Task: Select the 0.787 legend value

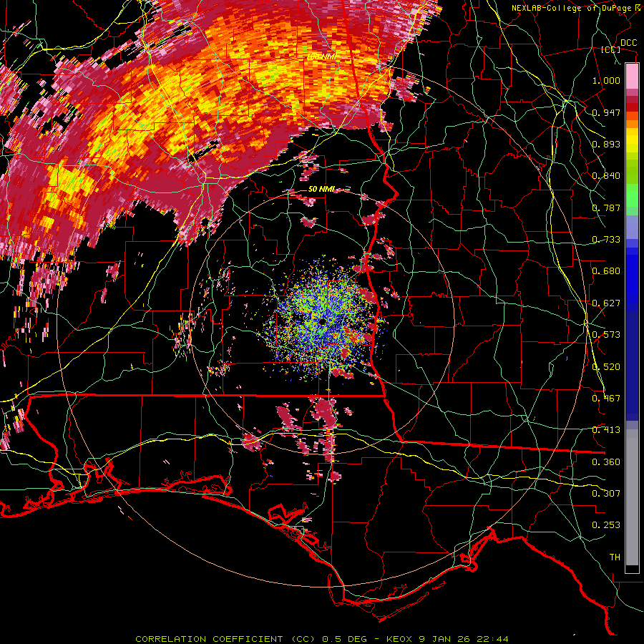Action: coord(606,208)
